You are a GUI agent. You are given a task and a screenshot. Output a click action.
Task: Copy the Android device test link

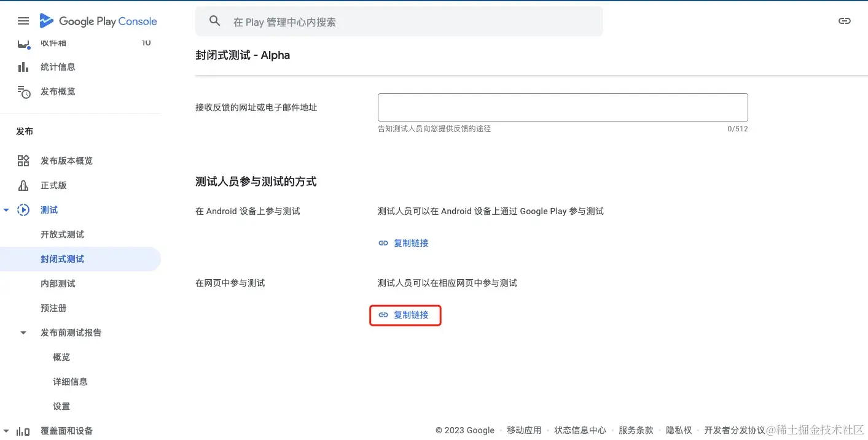tap(404, 243)
